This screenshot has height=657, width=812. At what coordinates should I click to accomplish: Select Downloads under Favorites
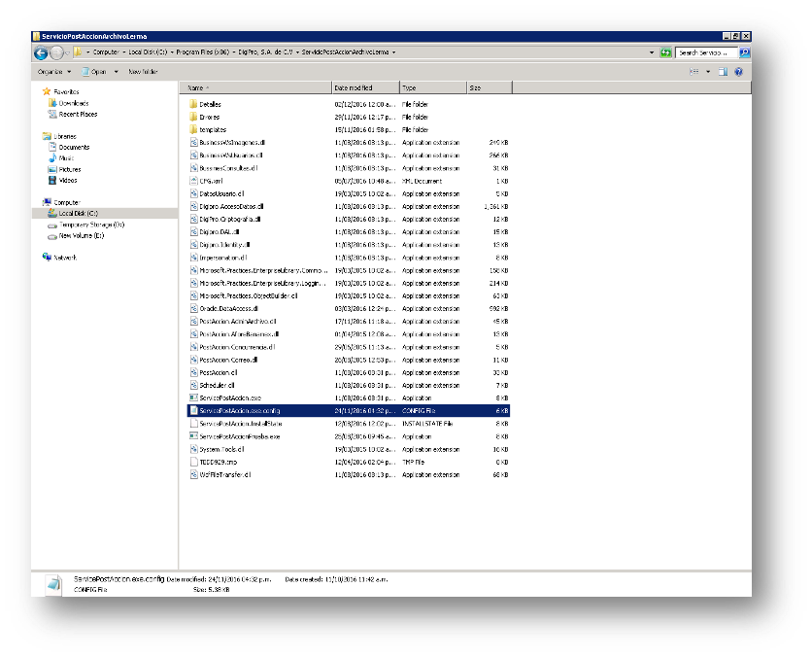click(74, 103)
